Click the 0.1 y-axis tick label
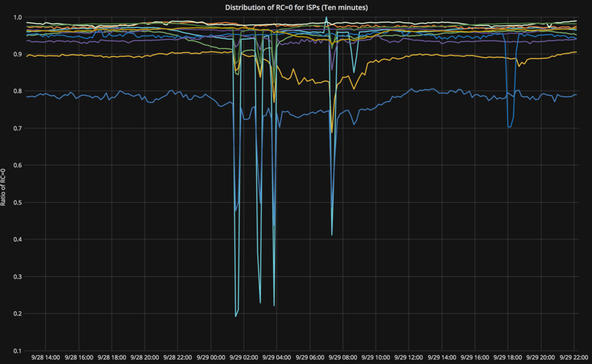This screenshot has height=364, width=592. (x=17, y=351)
